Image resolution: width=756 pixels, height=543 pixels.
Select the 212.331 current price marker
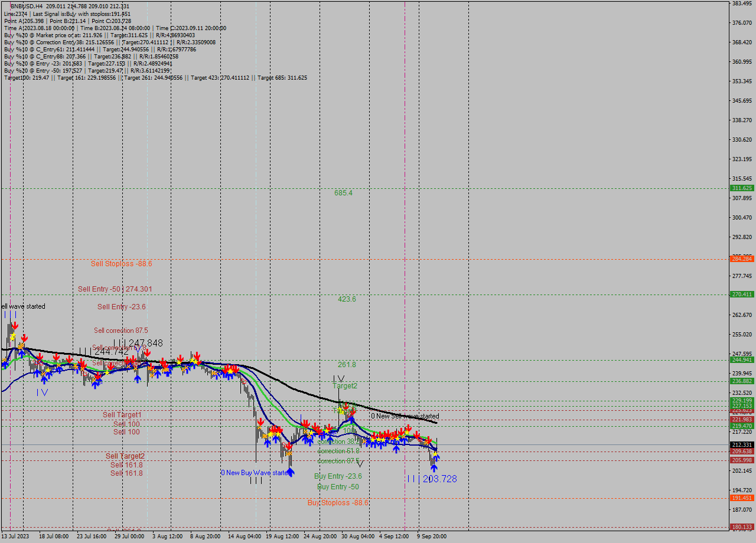click(741, 438)
